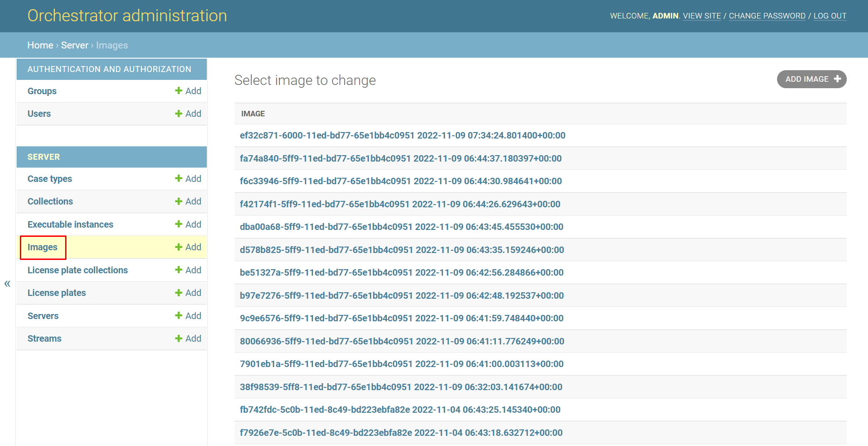Open image record starting with fb742fdc
The image size is (868, 446).
pyautogui.click(x=400, y=410)
